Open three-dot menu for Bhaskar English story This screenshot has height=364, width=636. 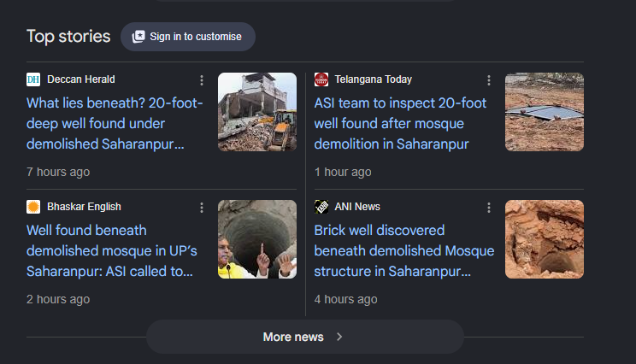tap(202, 208)
